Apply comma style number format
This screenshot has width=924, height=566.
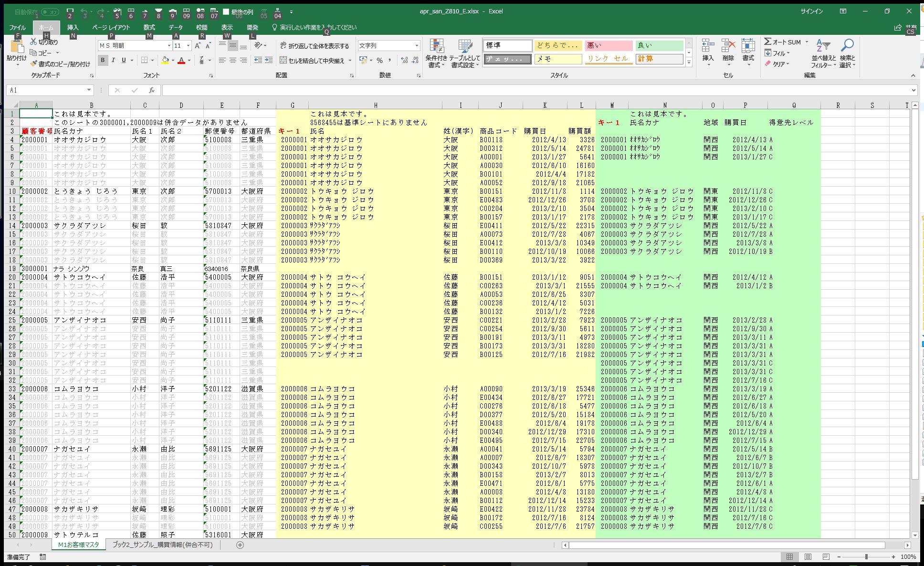(389, 60)
